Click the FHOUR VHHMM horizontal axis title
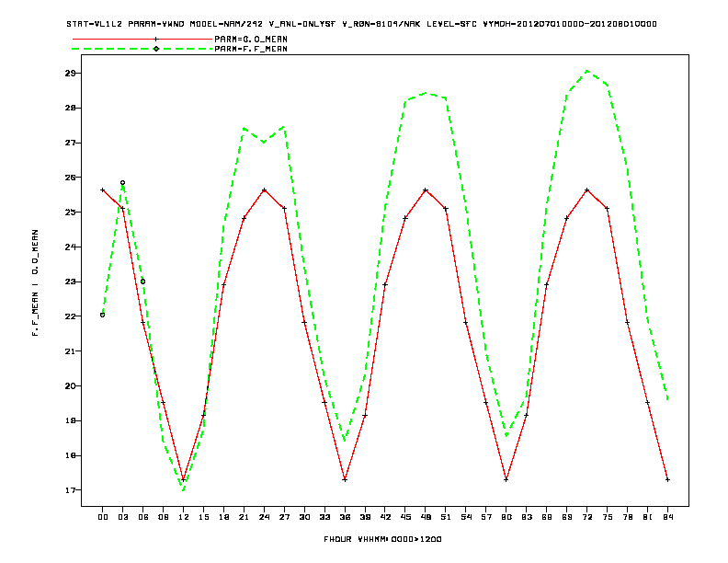Image resolution: width=728 pixels, height=563 pixels. pos(382,539)
